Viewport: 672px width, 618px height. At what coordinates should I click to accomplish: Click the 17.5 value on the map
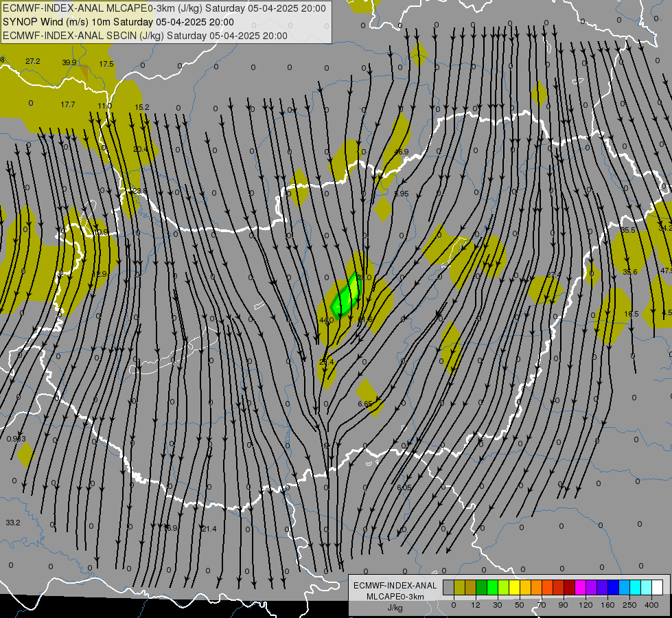click(106, 64)
